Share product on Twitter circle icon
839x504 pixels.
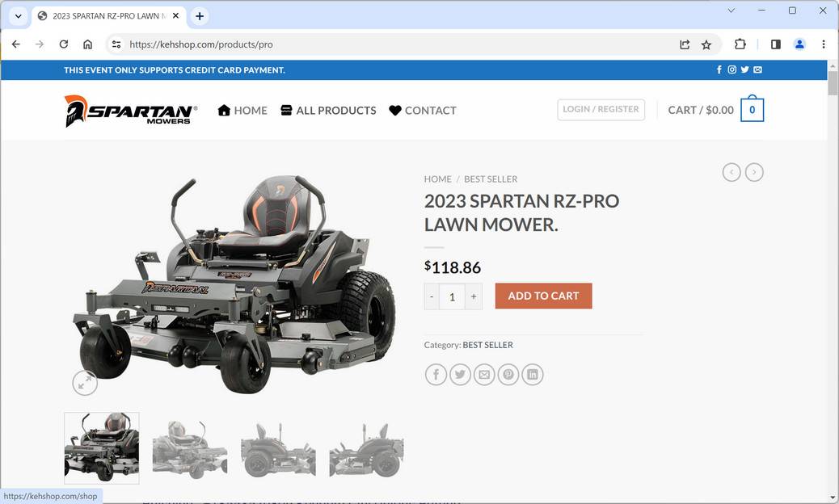pyautogui.click(x=460, y=375)
